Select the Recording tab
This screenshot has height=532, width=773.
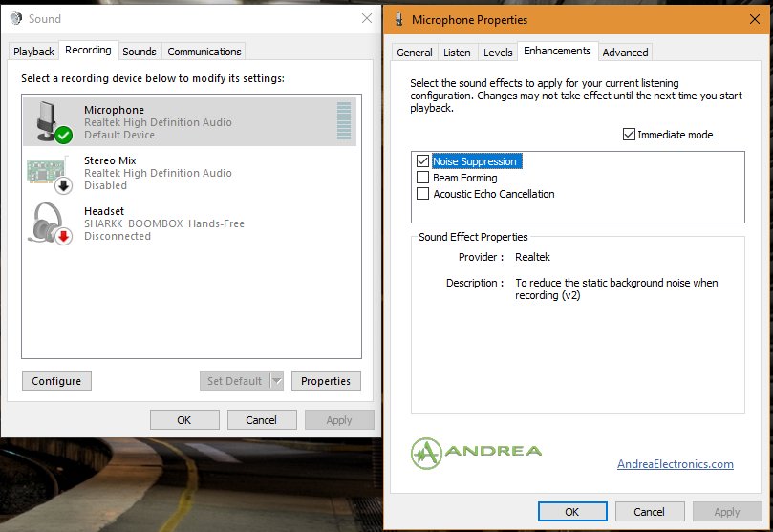tap(88, 51)
